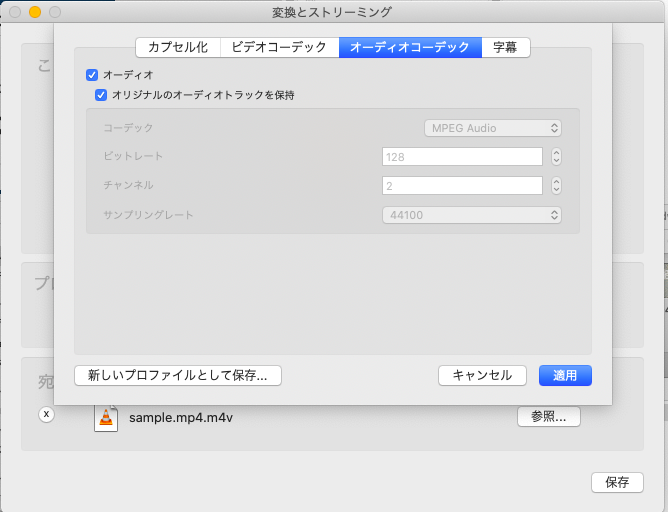Select the オーディオコーデック tab
Viewport: 668px width, 512px height.
point(410,47)
